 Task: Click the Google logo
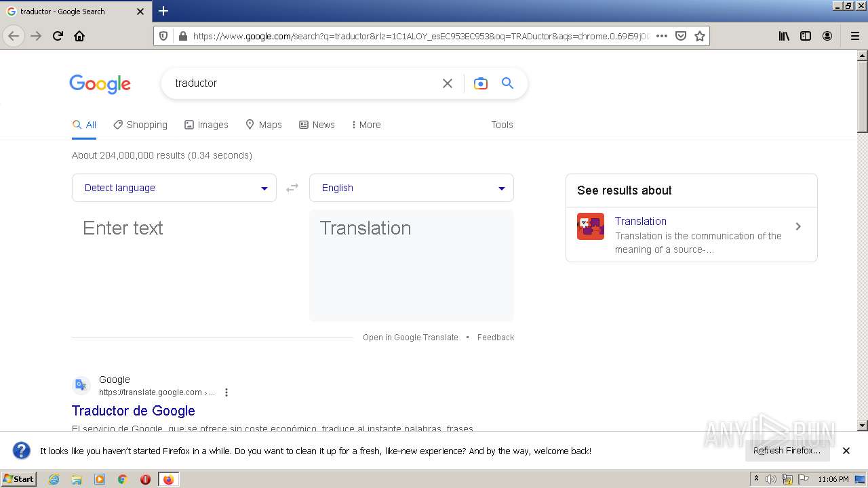[100, 84]
